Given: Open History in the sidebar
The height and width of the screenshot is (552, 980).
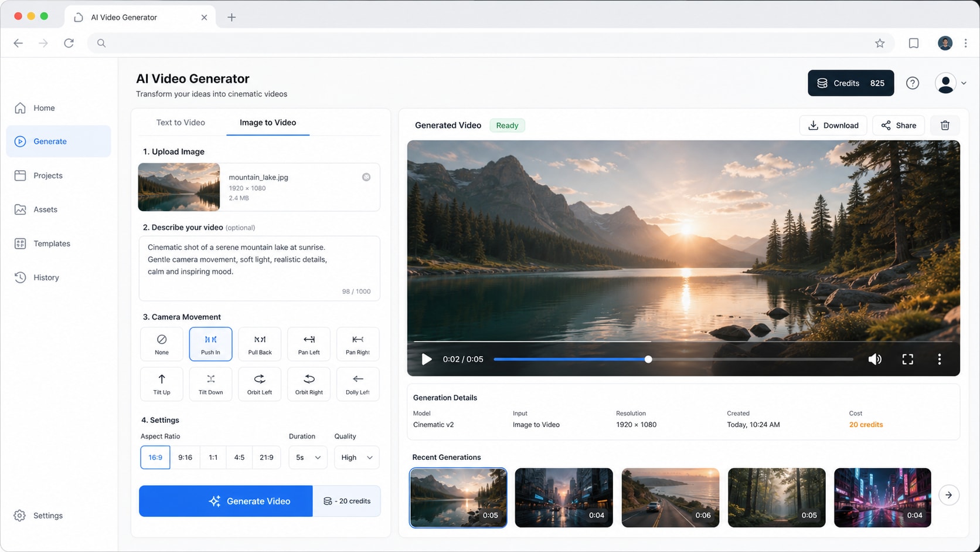Looking at the screenshot, I should [x=58, y=277].
